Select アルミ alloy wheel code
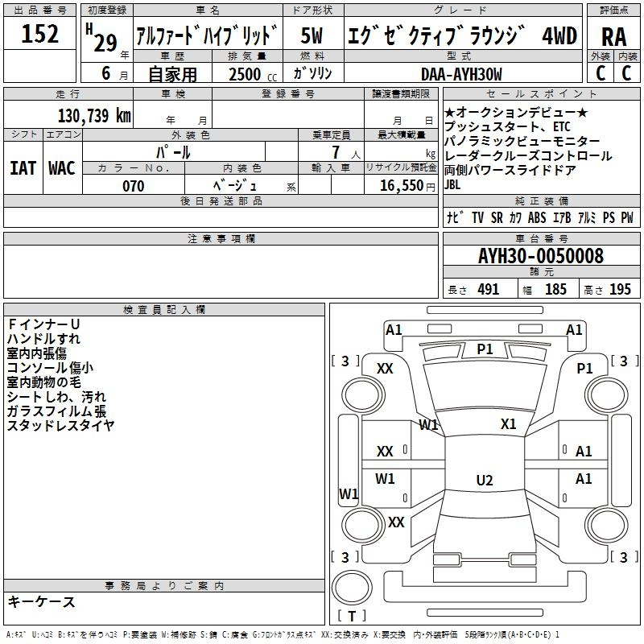 tap(587, 217)
